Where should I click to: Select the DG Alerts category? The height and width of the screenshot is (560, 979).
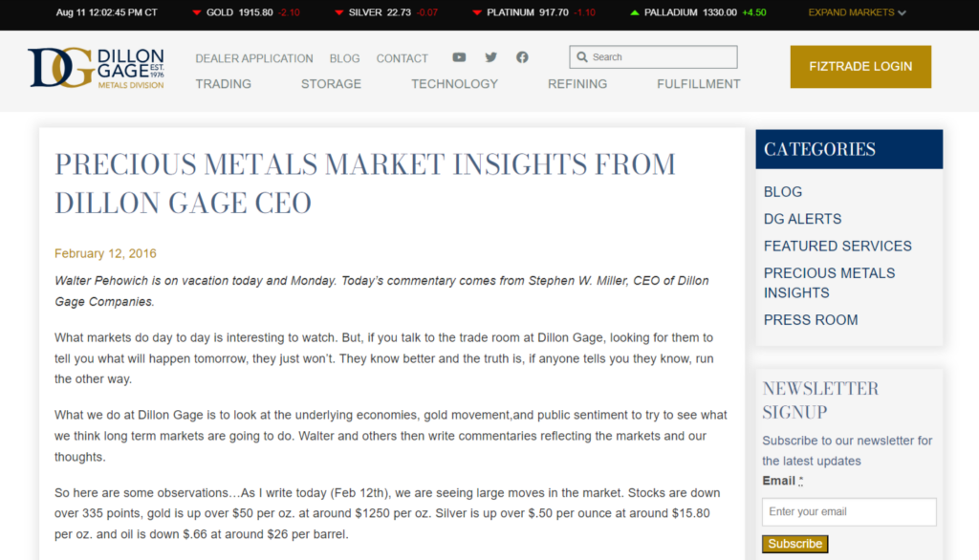[x=802, y=219]
